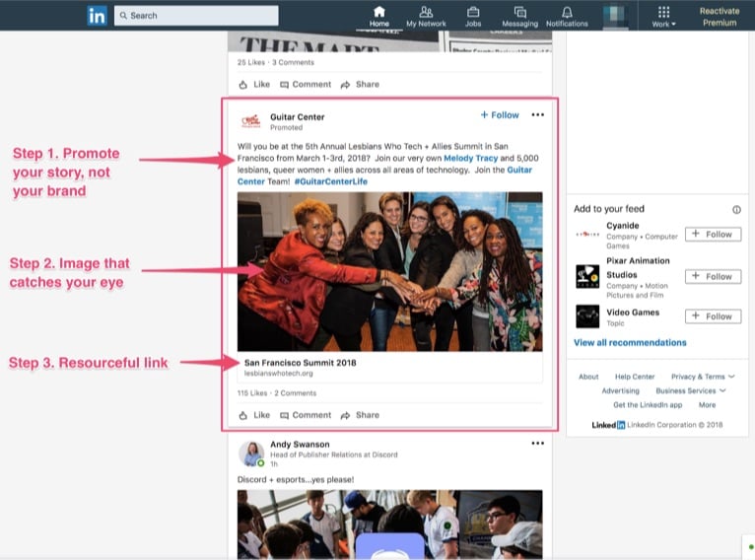Expand the Work apps grid menu
This screenshot has height=560, width=755.
pyautogui.click(x=663, y=17)
